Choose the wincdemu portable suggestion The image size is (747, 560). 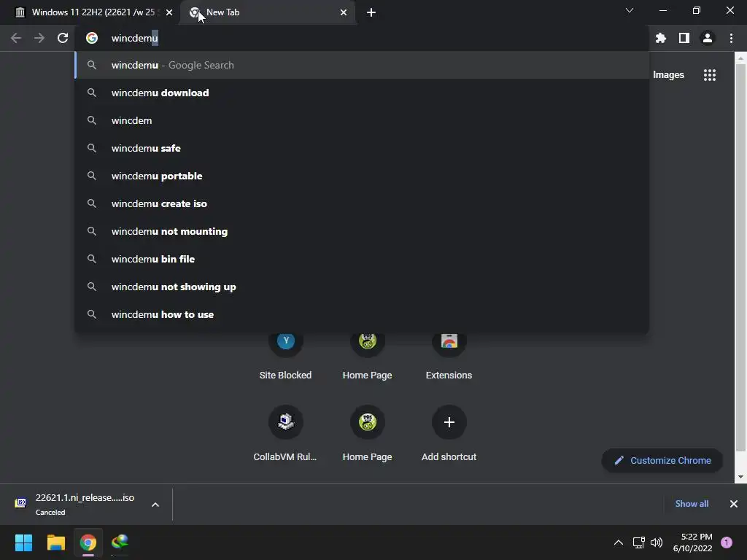coord(362,176)
